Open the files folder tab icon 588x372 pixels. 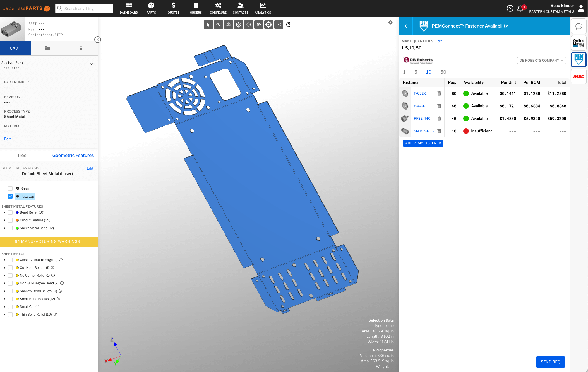point(47,48)
